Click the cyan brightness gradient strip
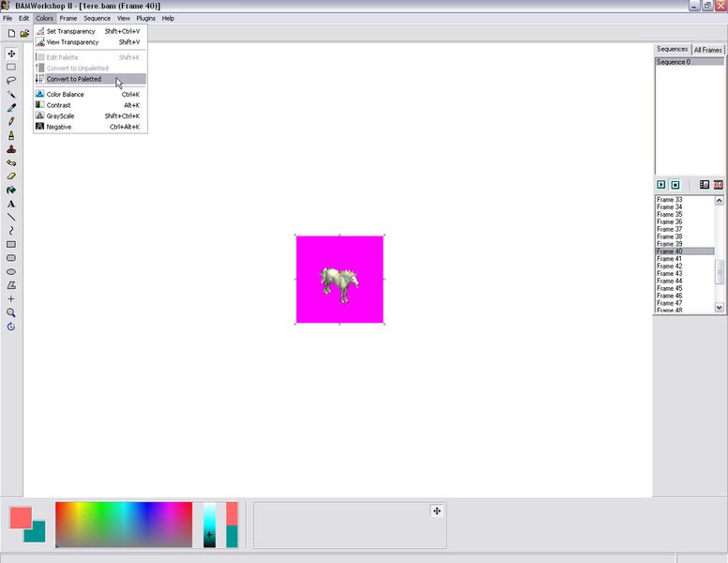Viewport: 728px width, 563px height. (x=209, y=525)
